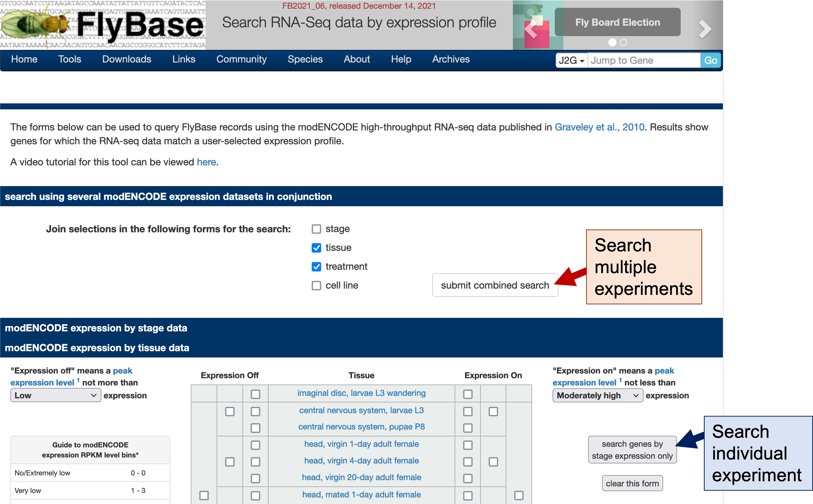
Task: Open the Expression off level dropdown (Low)
Action: (x=55, y=396)
